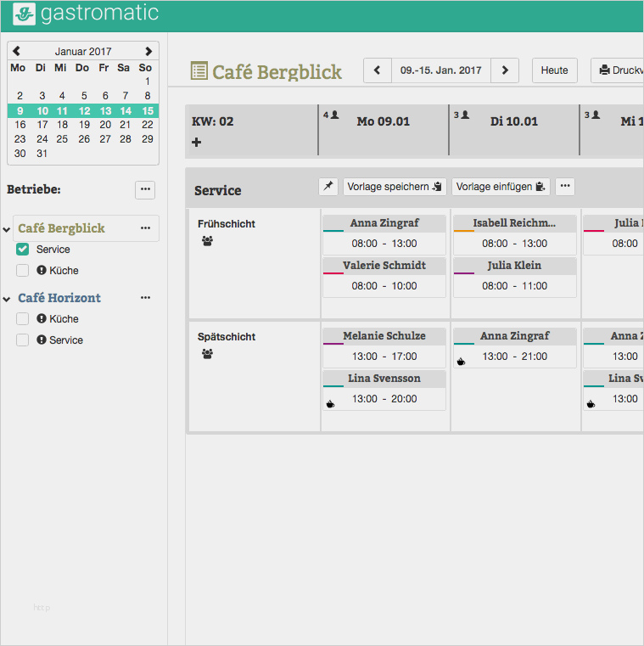Image resolution: width=644 pixels, height=646 pixels.
Task: Click the coffee cup icon on Lina Svensson's Monday shift
Action: click(330, 404)
